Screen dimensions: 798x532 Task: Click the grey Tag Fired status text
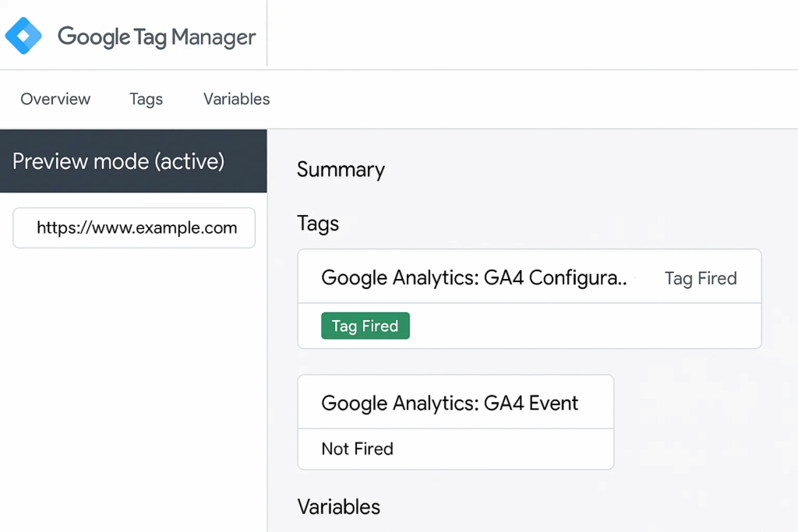[x=701, y=278]
